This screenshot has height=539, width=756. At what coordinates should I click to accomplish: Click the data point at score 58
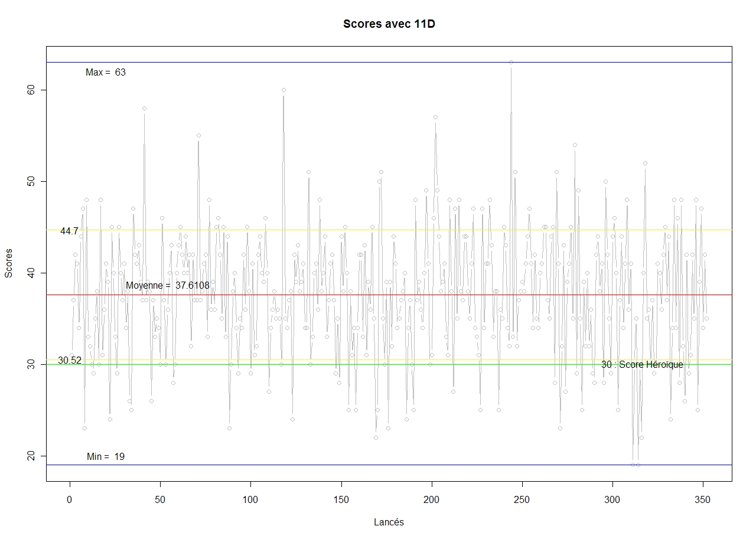(x=144, y=108)
